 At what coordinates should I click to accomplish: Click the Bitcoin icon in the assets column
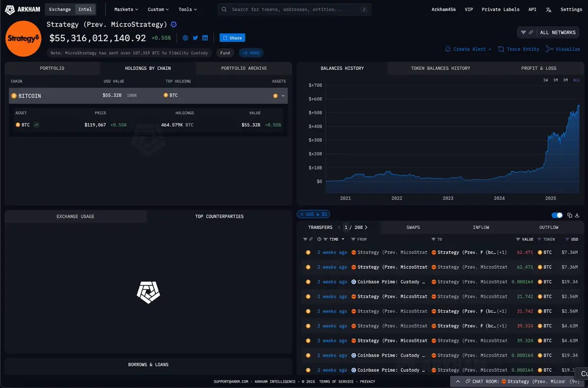click(x=275, y=96)
